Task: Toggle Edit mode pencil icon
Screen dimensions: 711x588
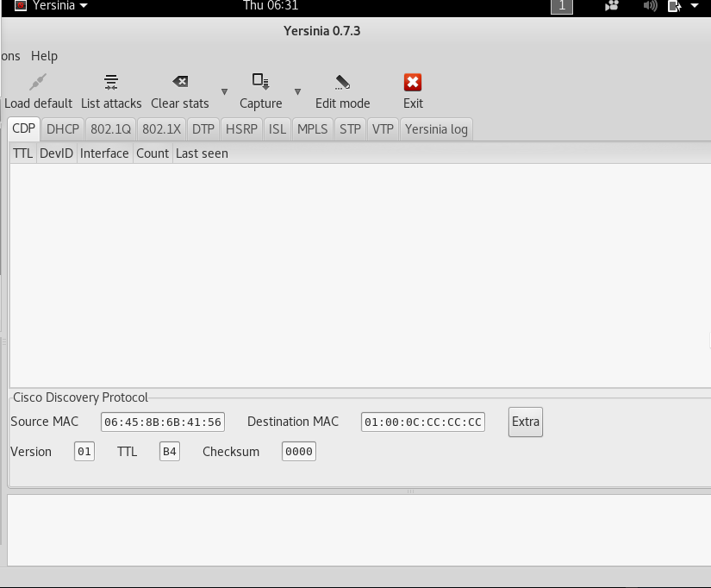Action: pos(342,82)
